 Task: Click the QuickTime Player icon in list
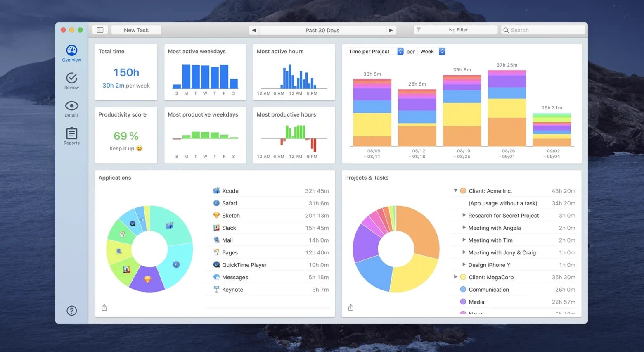pos(216,264)
